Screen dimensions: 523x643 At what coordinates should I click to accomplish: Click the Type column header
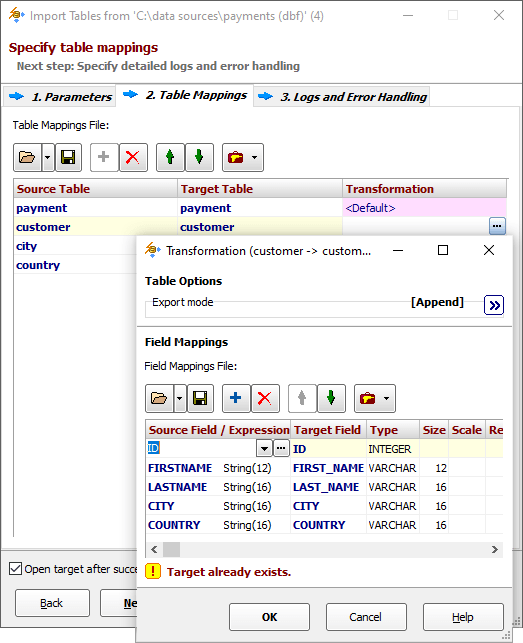pos(393,430)
